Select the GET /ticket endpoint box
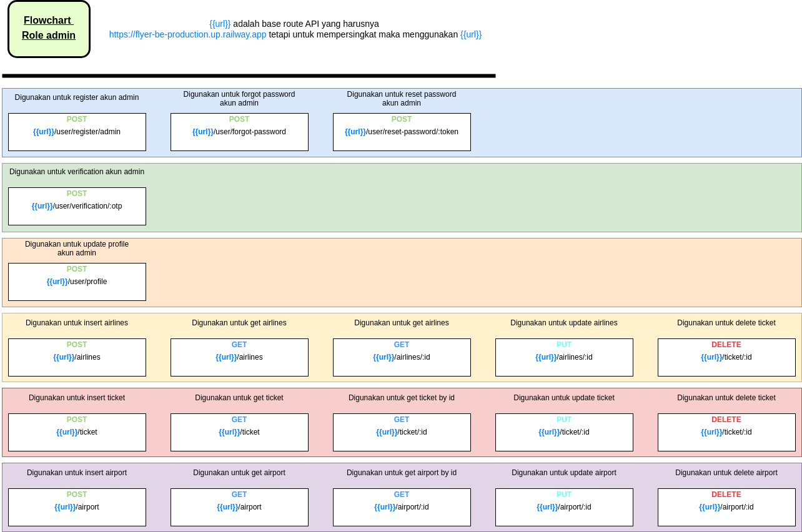 239,432
